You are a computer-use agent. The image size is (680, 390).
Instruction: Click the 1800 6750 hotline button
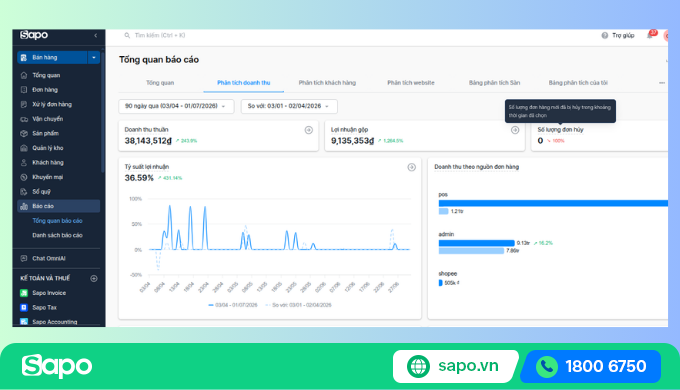pyautogui.click(x=591, y=367)
